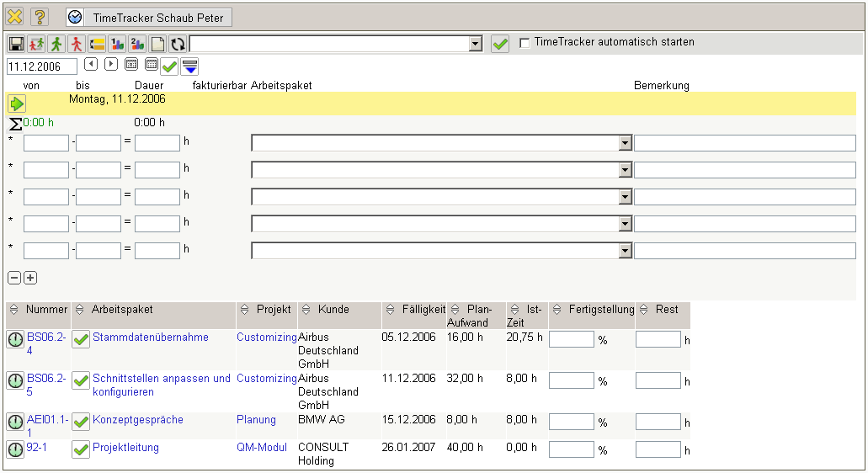
Task: Enable 'TimeTracker automatisch starten' checkbox
Action: (x=525, y=43)
